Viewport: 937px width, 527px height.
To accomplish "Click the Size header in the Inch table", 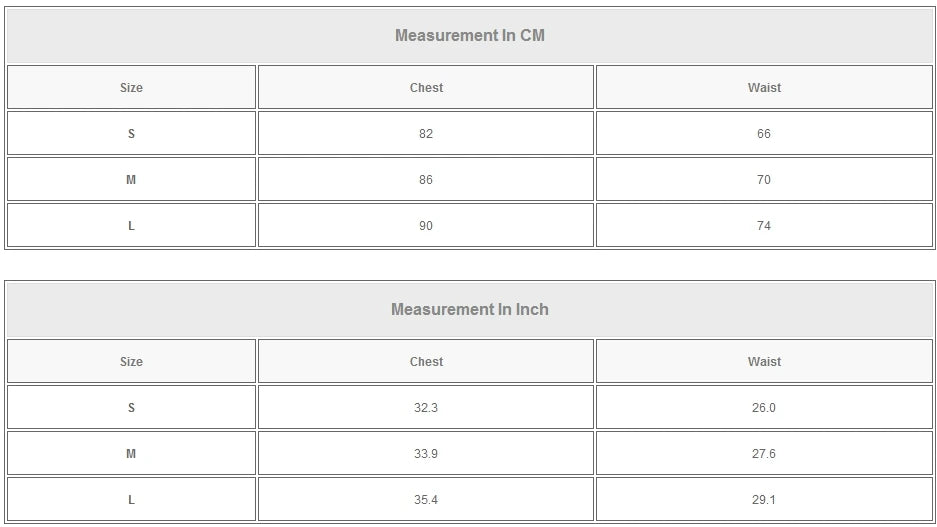I will click(x=131, y=362).
